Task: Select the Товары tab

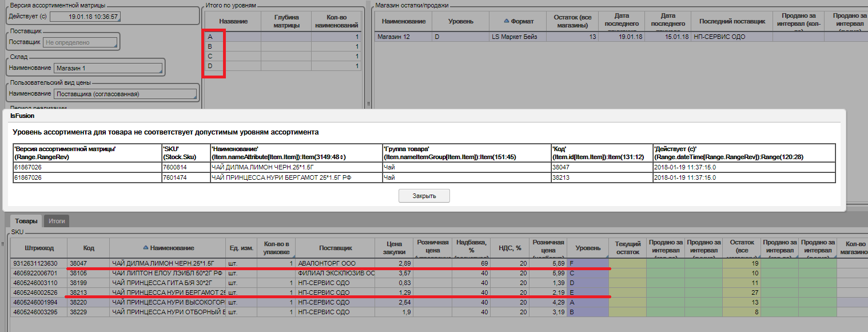Action: (x=26, y=220)
